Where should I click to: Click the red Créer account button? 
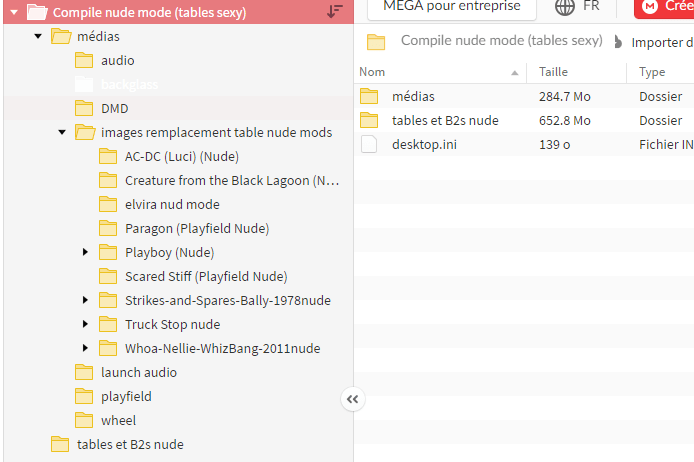tap(664, 7)
